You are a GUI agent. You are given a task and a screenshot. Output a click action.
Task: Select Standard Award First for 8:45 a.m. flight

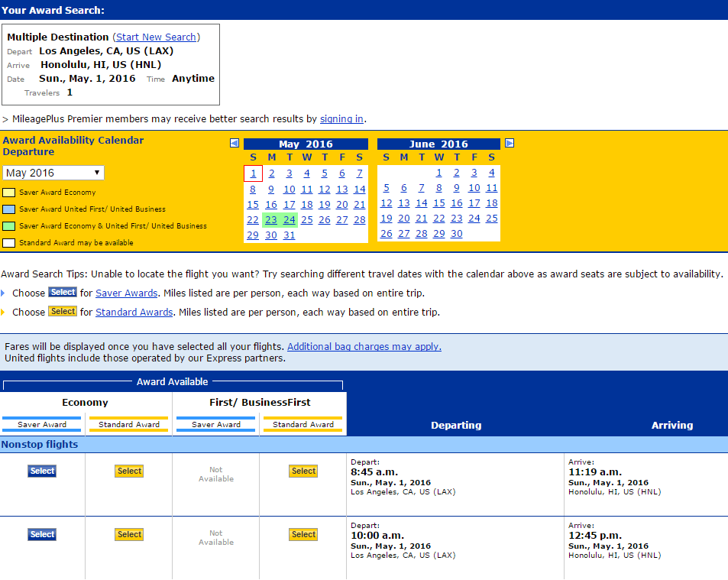tap(303, 471)
